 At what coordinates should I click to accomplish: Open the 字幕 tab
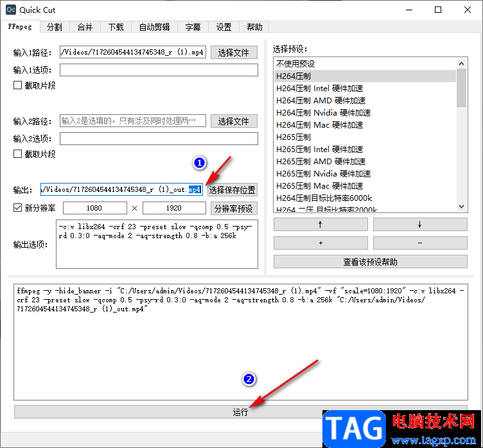tap(193, 27)
